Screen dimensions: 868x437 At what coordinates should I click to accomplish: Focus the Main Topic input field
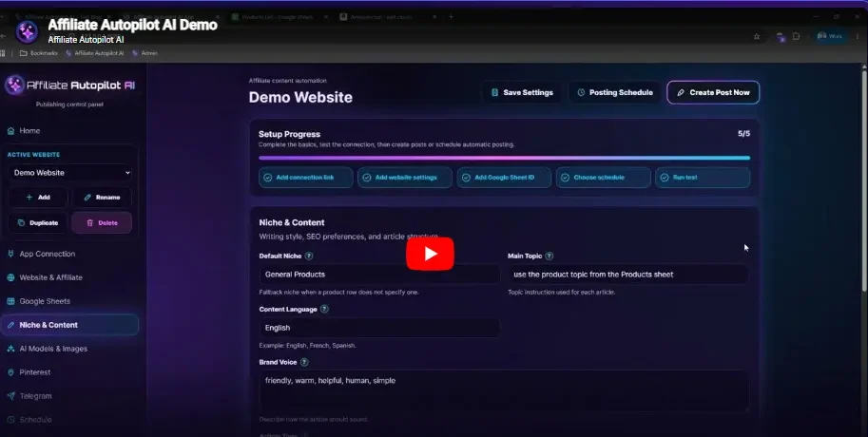tap(628, 275)
